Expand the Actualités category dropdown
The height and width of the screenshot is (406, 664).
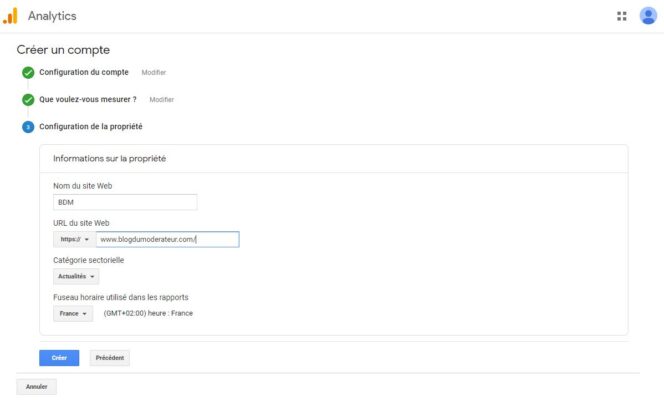[x=76, y=277]
